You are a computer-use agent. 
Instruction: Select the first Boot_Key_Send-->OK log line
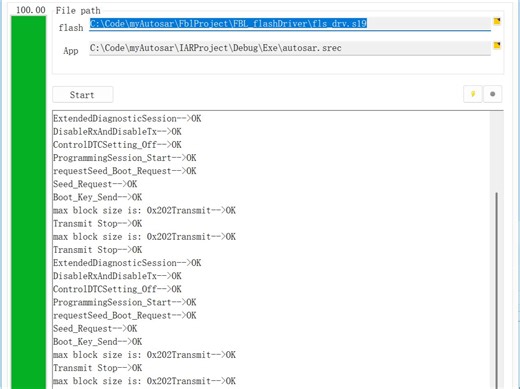(x=97, y=197)
